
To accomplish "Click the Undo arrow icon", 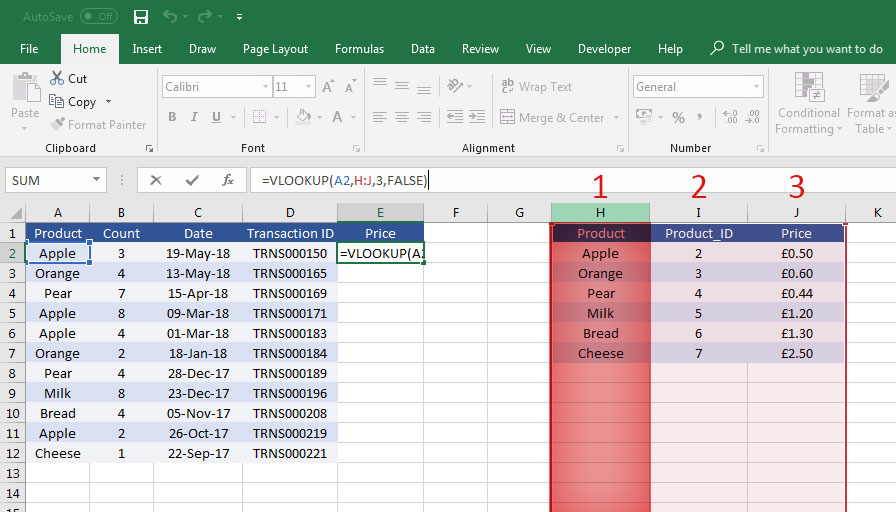I will coord(170,17).
